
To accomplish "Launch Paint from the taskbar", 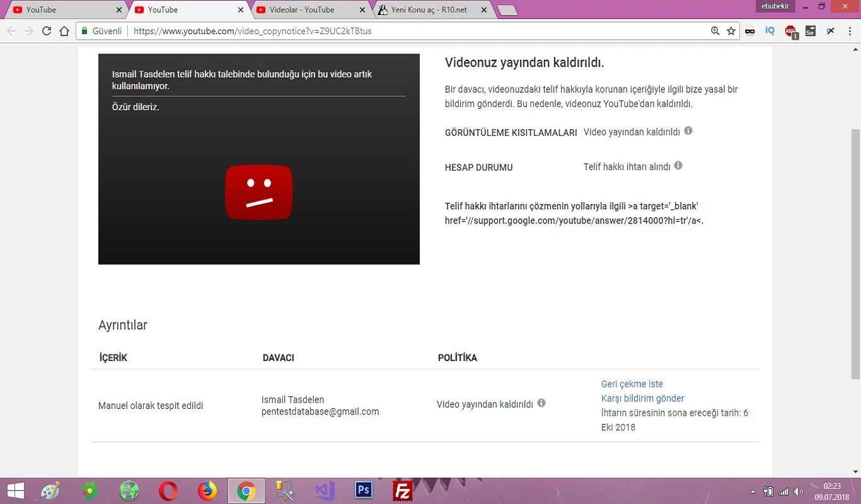I will tap(50, 491).
